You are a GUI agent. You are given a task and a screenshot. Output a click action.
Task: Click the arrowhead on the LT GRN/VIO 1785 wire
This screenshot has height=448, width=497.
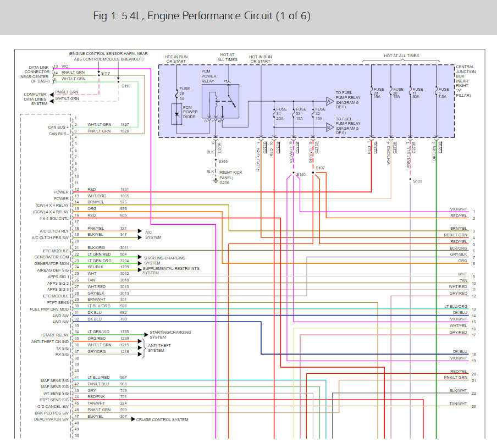click(x=146, y=335)
